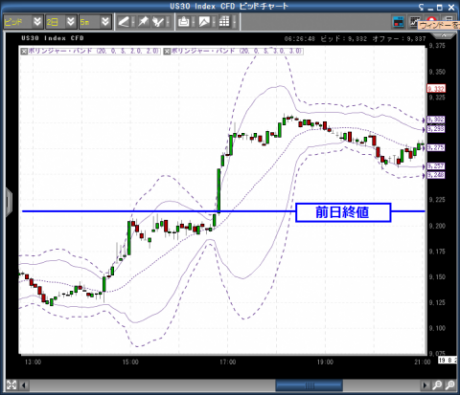Remove the second Bollinger Band (3.0) indicator
This screenshot has height=395, width=460.
click(x=167, y=51)
